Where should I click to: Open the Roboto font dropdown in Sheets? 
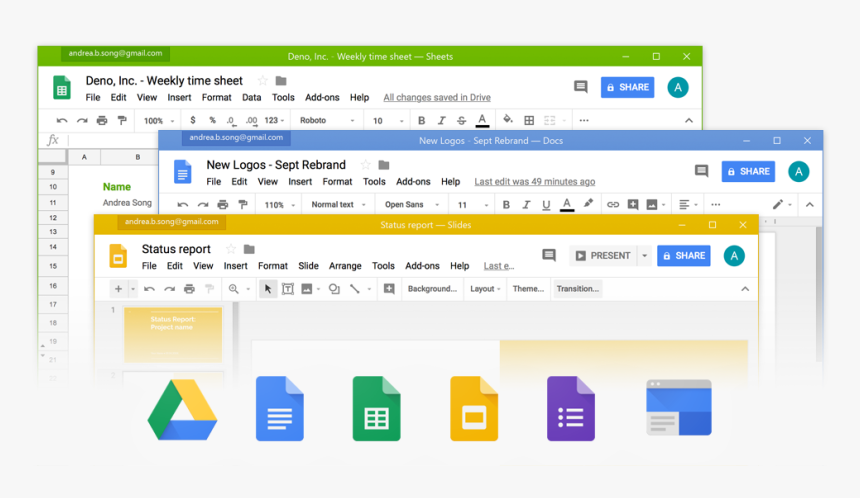327,121
